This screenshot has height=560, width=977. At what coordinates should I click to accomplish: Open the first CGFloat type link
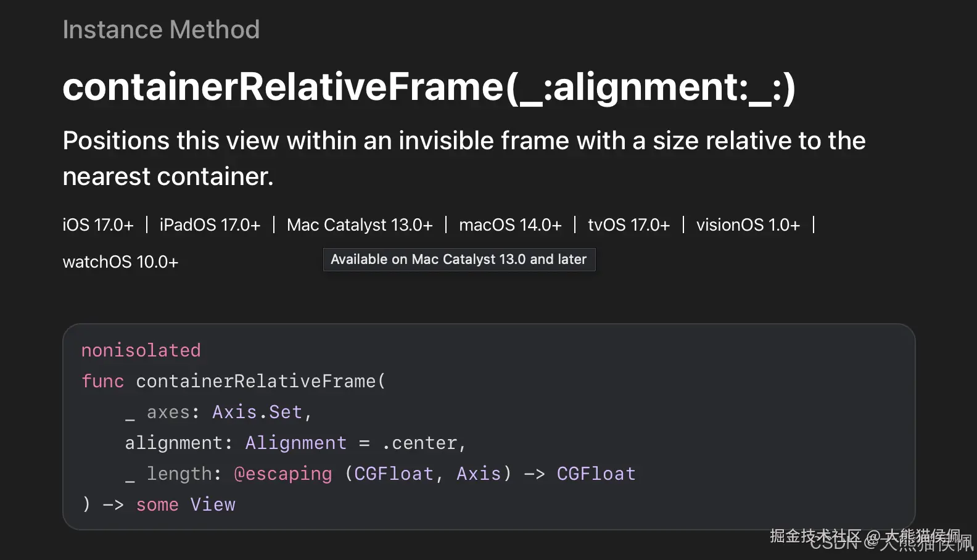(394, 474)
